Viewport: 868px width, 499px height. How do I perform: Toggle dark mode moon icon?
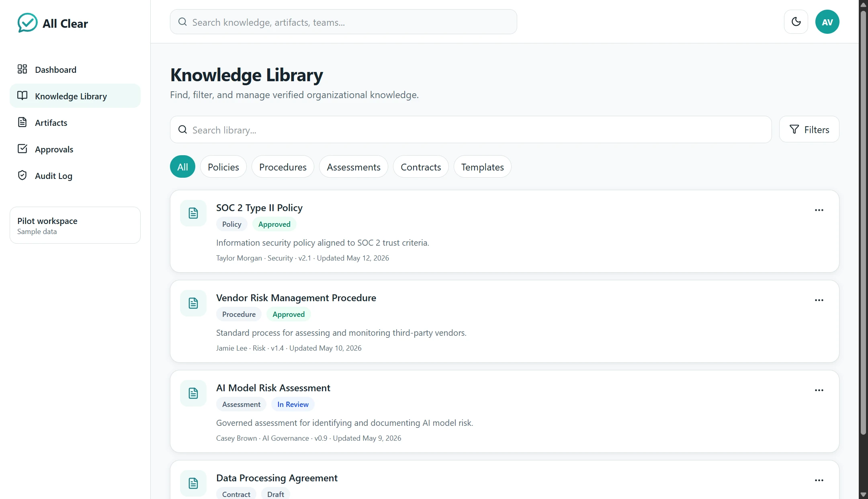796,22
